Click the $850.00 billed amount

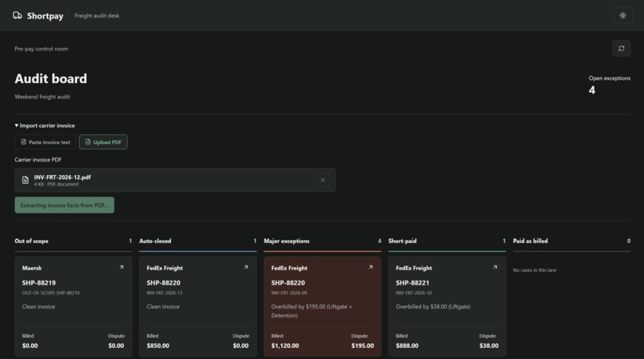[x=157, y=346]
